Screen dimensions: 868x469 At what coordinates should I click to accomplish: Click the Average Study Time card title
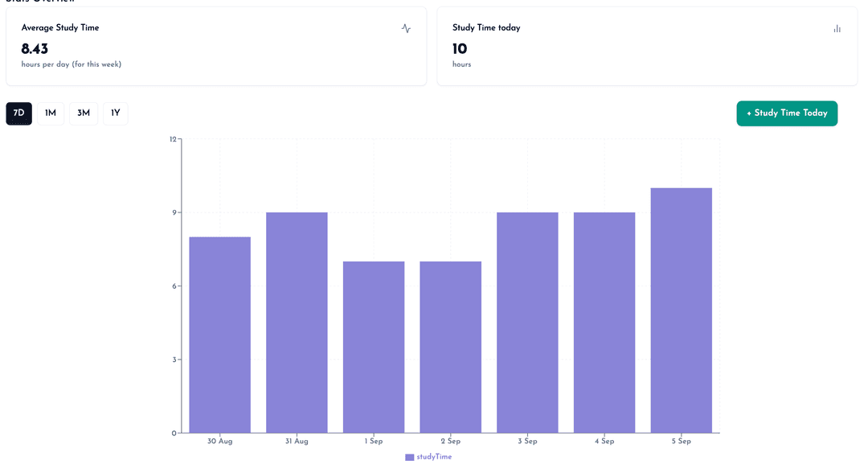(60, 28)
